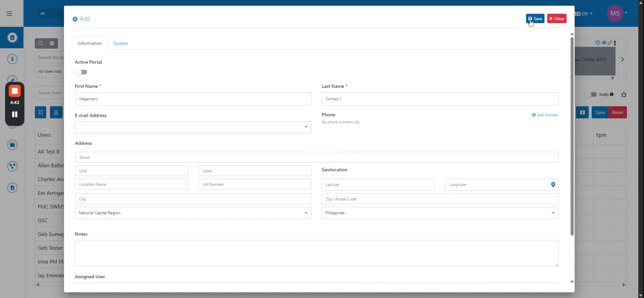The width and height of the screenshot is (644, 298).
Task: Open the All filter dropdown
Action: coord(50,13)
